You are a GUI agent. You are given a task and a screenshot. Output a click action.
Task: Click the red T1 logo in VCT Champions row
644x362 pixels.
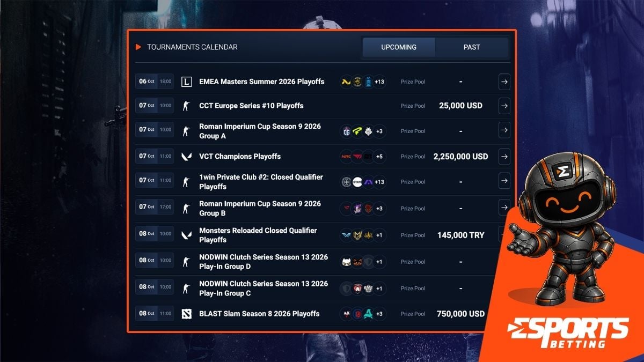[x=357, y=157]
